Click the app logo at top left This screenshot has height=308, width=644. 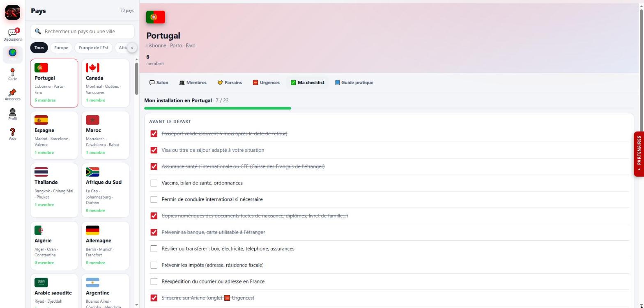[13, 12]
